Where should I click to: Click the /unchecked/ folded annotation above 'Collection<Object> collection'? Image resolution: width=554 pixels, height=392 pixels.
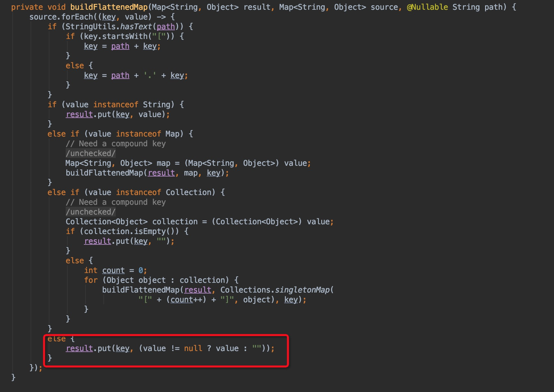point(91,212)
